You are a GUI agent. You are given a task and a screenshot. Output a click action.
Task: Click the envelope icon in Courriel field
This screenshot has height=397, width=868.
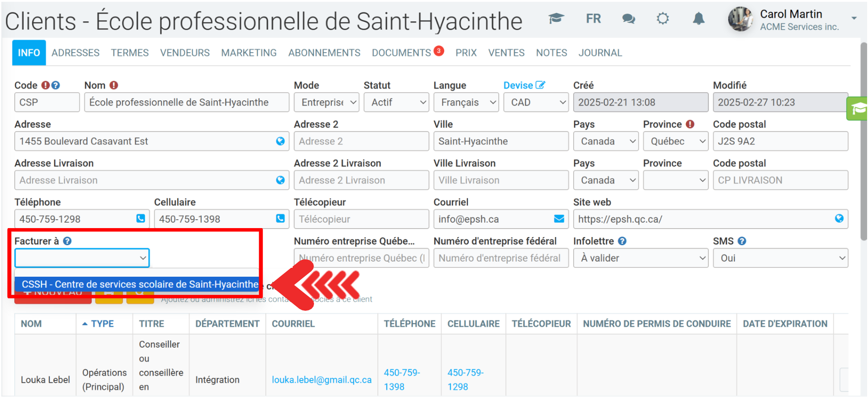tap(559, 219)
